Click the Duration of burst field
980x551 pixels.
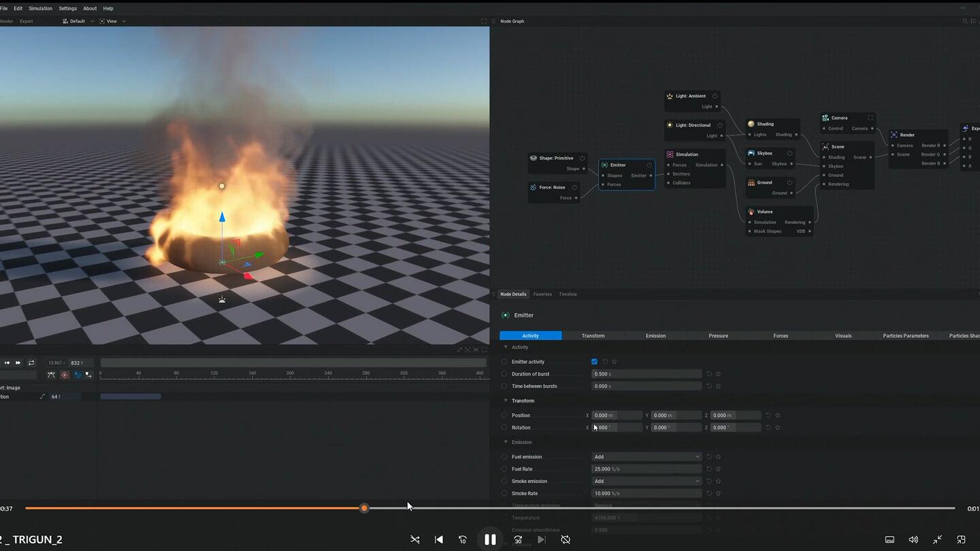pos(647,374)
